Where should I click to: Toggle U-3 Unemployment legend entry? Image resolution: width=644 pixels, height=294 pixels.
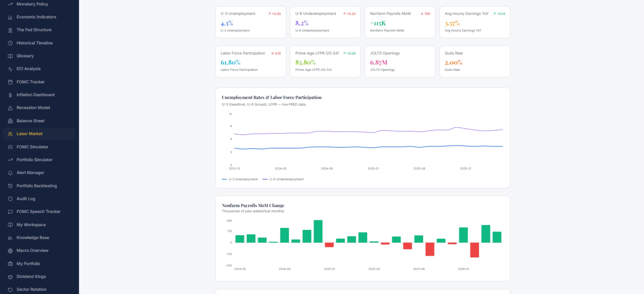point(240,179)
